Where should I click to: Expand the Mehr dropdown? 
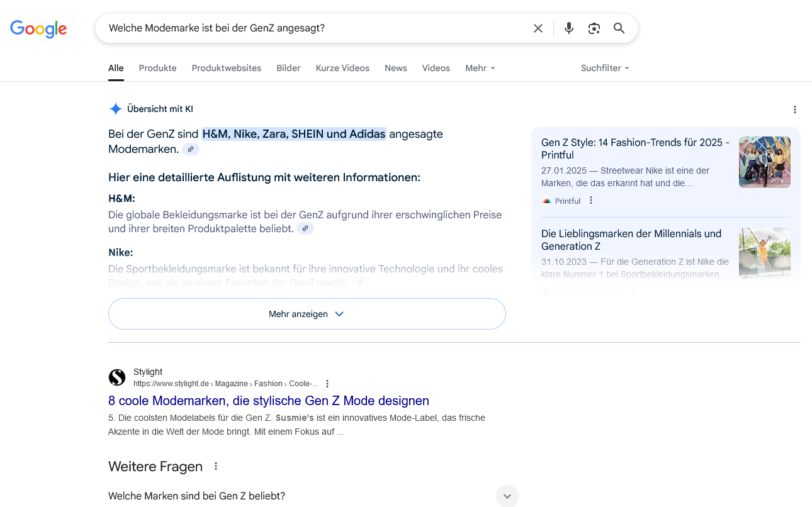coord(480,68)
